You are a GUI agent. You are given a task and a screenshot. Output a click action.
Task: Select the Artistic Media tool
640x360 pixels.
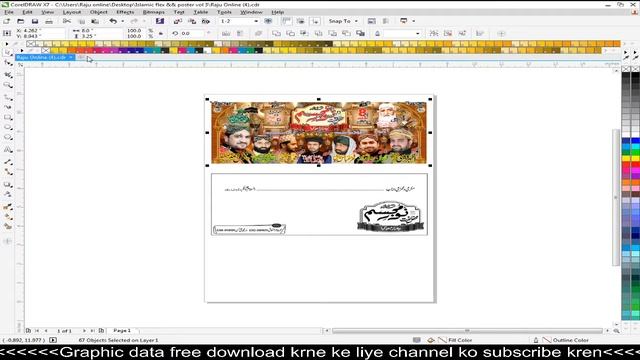point(8,107)
